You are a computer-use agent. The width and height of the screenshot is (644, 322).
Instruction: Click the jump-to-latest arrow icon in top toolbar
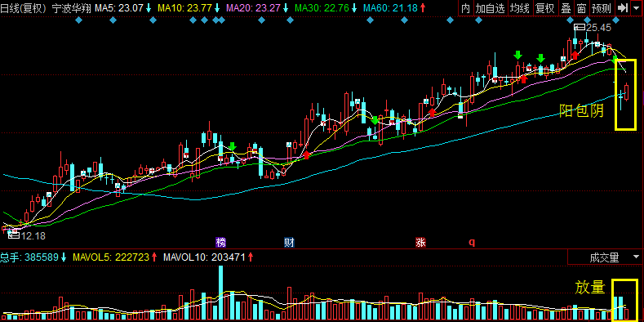click(x=623, y=8)
